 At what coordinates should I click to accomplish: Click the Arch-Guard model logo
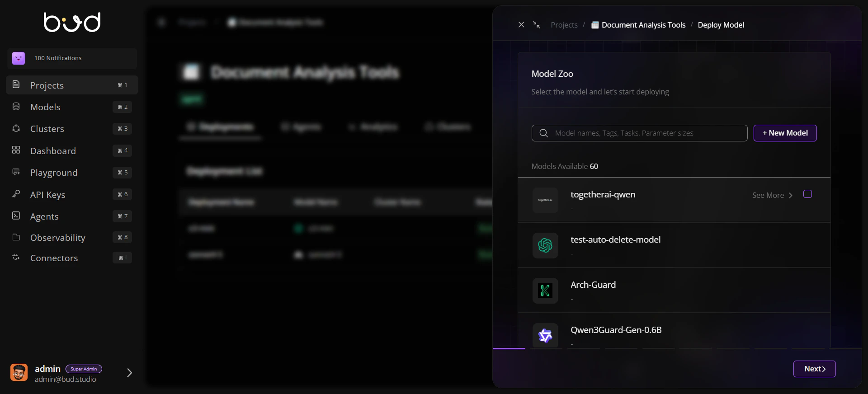[x=545, y=291]
